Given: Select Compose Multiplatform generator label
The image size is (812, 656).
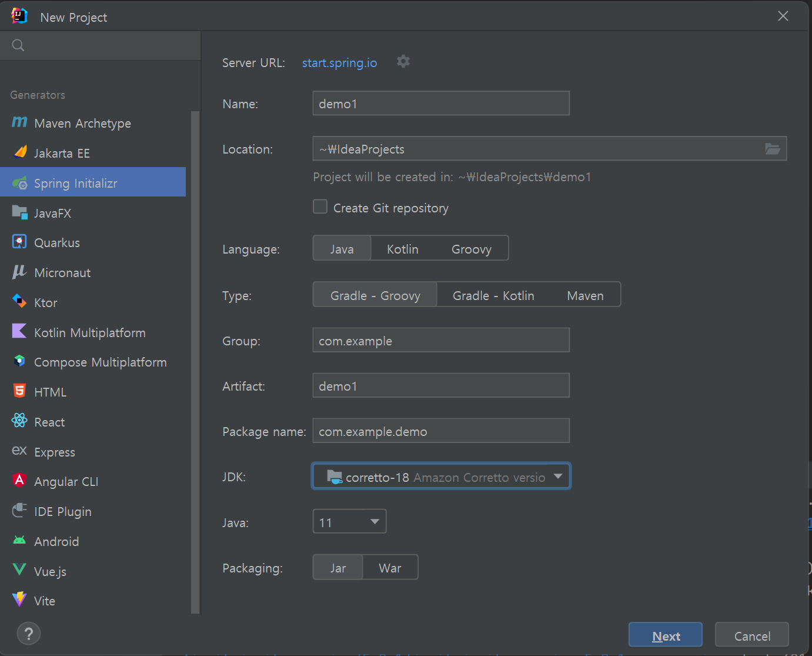Looking at the screenshot, I should [101, 362].
